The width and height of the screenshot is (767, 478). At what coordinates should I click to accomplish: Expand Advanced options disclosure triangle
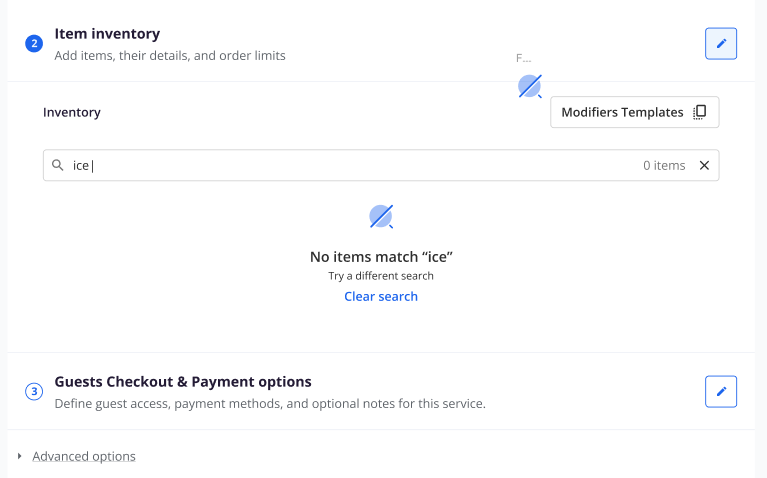pyautogui.click(x=20, y=456)
